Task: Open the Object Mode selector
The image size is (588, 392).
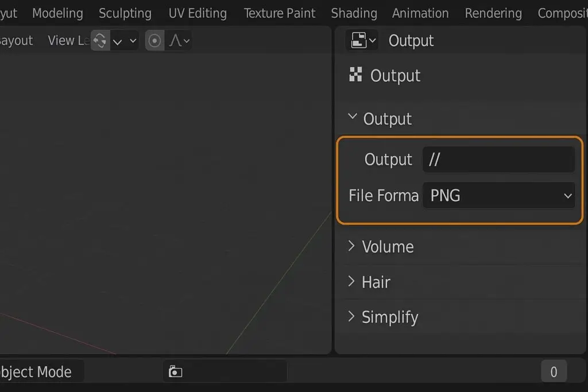Action: point(37,372)
